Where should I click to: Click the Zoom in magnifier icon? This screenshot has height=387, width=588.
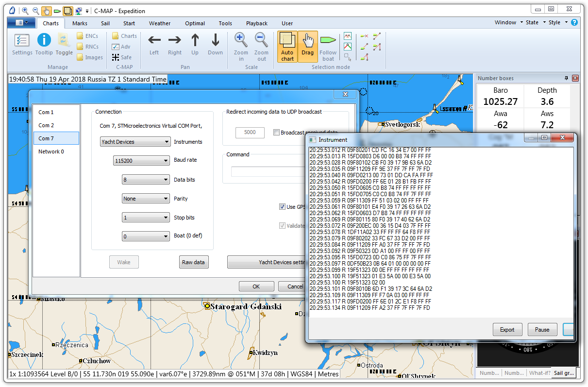click(x=241, y=44)
